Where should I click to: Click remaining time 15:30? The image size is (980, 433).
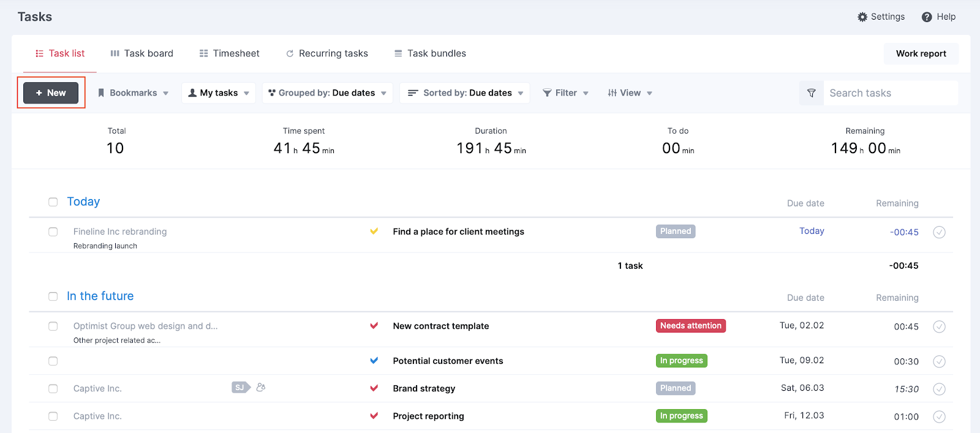(907, 389)
